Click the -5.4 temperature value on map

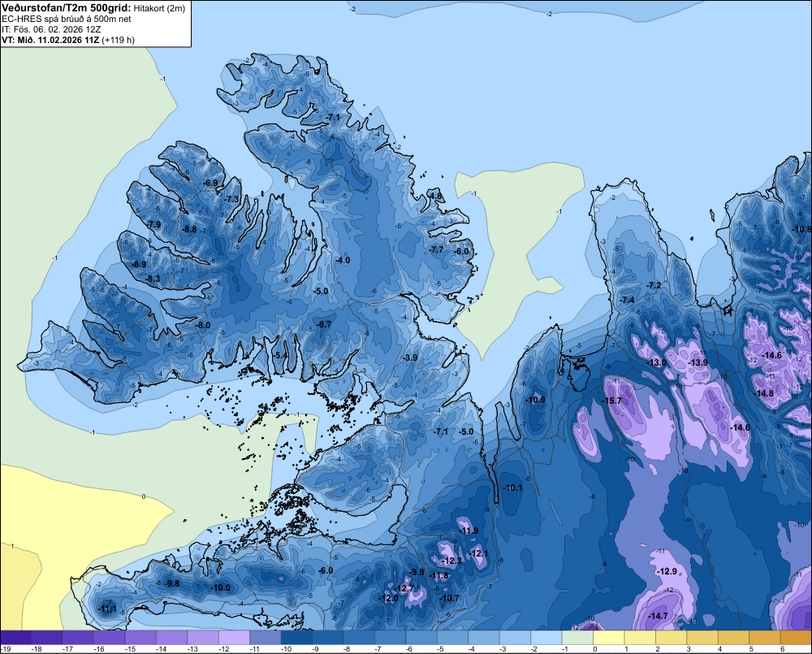click(x=280, y=355)
